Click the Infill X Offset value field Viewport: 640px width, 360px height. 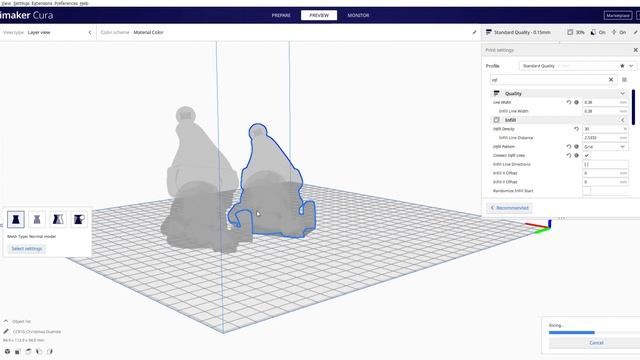click(605, 173)
